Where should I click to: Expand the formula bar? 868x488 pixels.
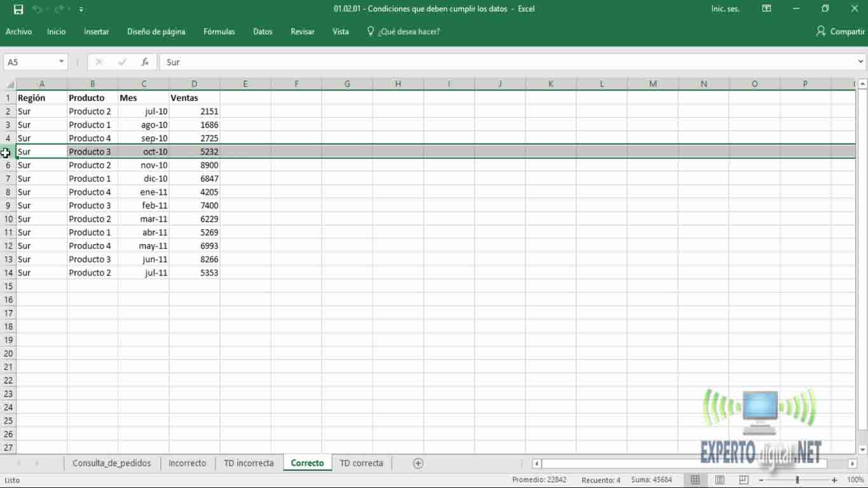[860, 62]
